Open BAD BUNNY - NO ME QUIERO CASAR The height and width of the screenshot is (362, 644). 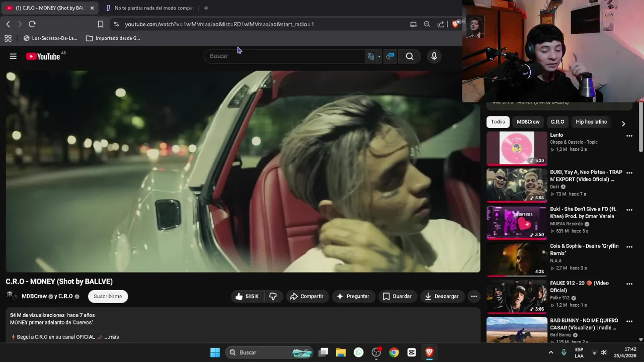coord(517,330)
